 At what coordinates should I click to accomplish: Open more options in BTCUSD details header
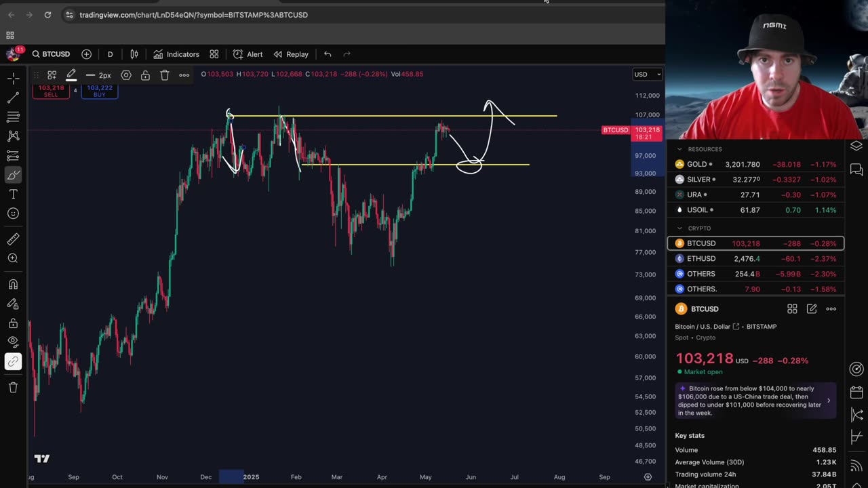831,309
